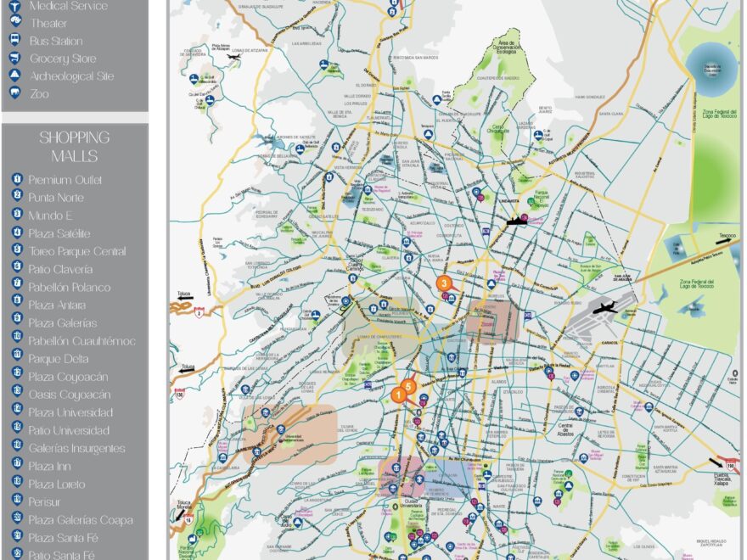Click the Theater legend icon
The width and height of the screenshot is (747, 560).
pos(14,23)
